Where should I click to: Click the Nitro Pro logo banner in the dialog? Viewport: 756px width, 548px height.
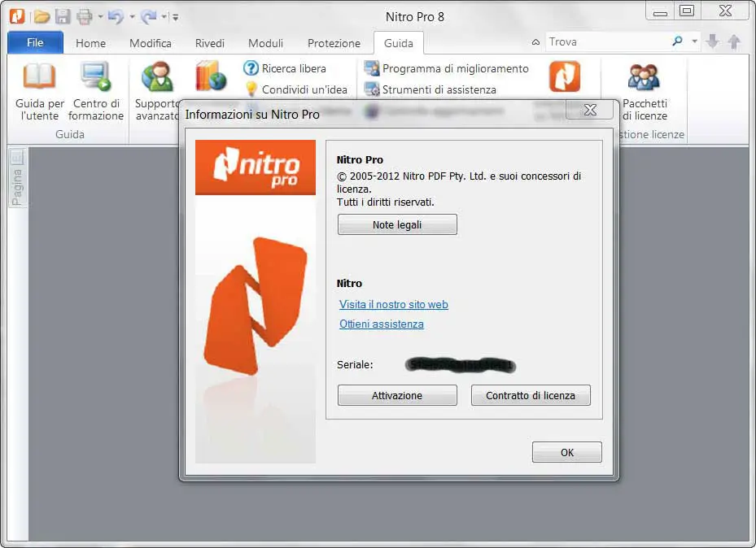256,167
